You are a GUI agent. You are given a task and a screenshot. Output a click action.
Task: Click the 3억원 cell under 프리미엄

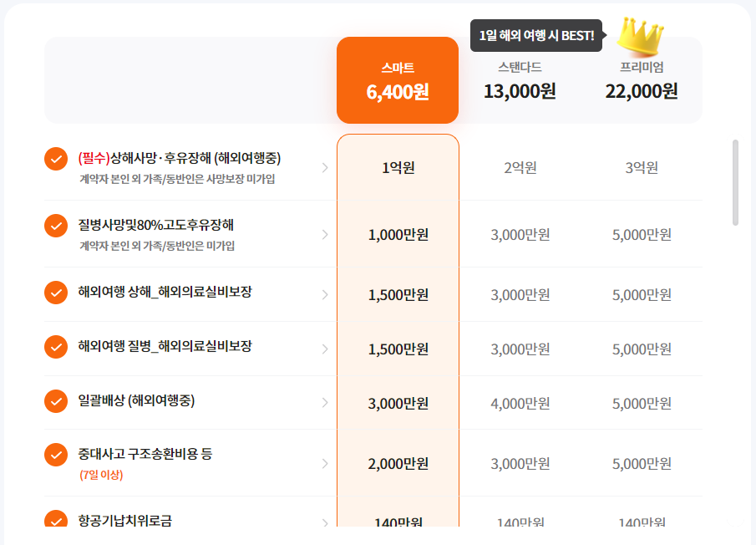click(640, 167)
